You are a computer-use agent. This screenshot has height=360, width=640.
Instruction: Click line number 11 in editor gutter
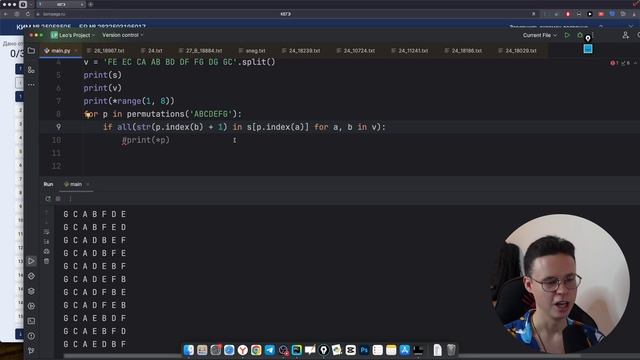pos(57,153)
